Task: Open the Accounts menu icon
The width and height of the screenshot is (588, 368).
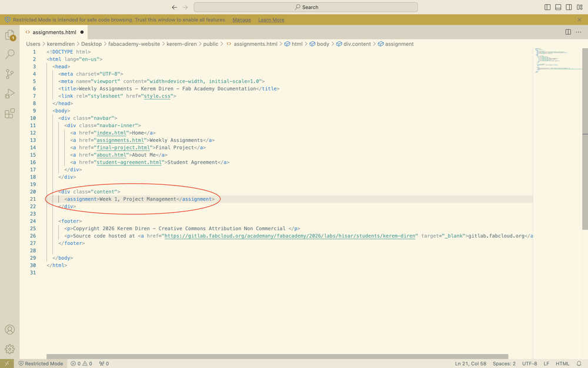Action: point(10,329)
